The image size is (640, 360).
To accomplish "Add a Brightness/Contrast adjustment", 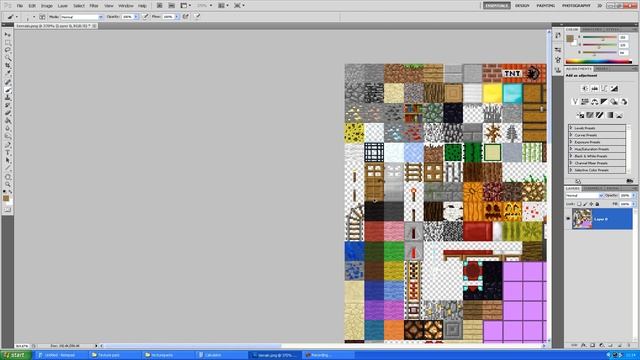I will [584, 89].
